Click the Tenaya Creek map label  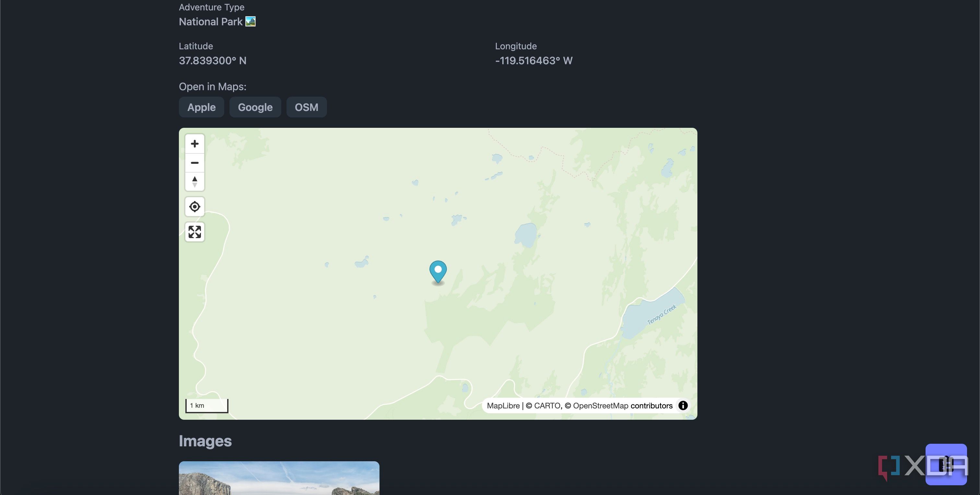pyautogui.click(x=661, y=314)
